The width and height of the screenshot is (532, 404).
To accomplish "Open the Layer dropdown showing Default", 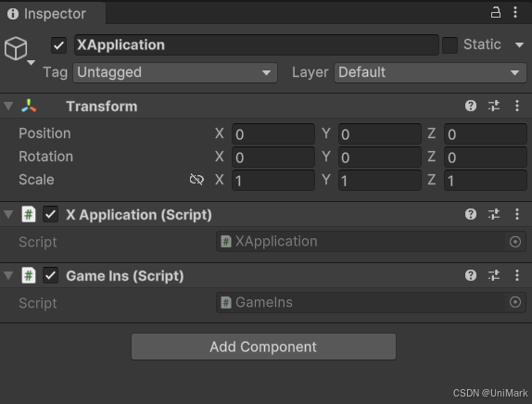I will pyautogui.click(x=430, y=72).
